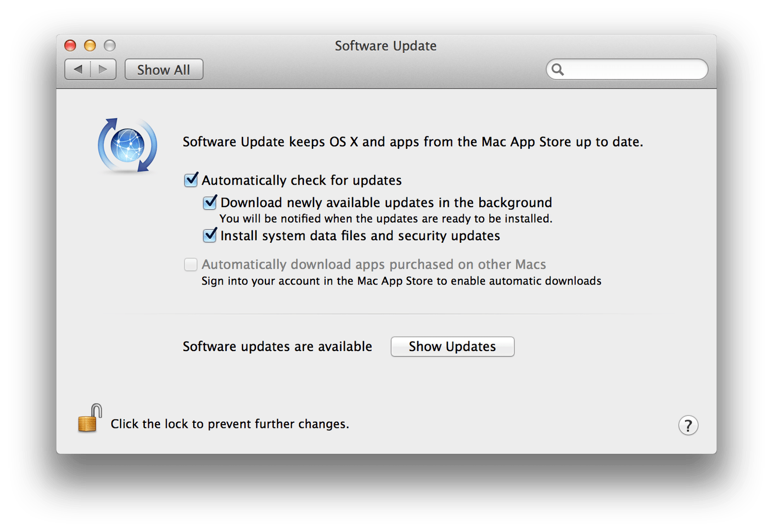
Task: Disable Automatically check for updates
Action: click(191, 180)
